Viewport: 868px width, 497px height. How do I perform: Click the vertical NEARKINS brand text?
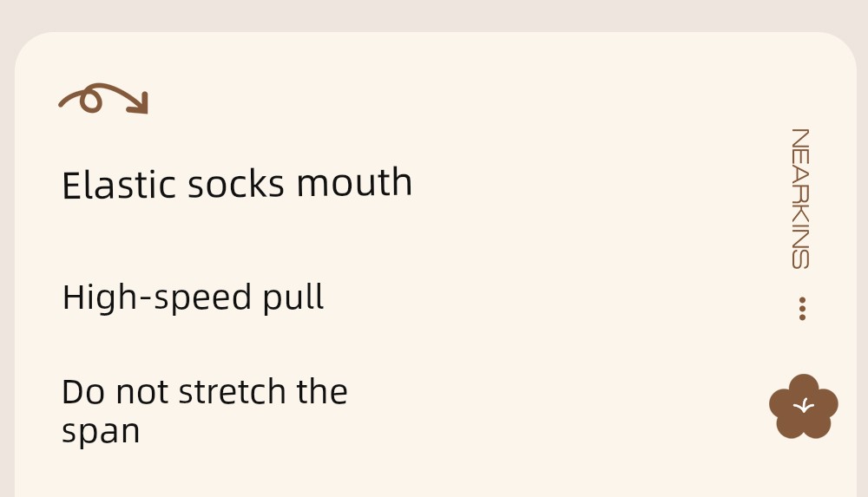800,199
